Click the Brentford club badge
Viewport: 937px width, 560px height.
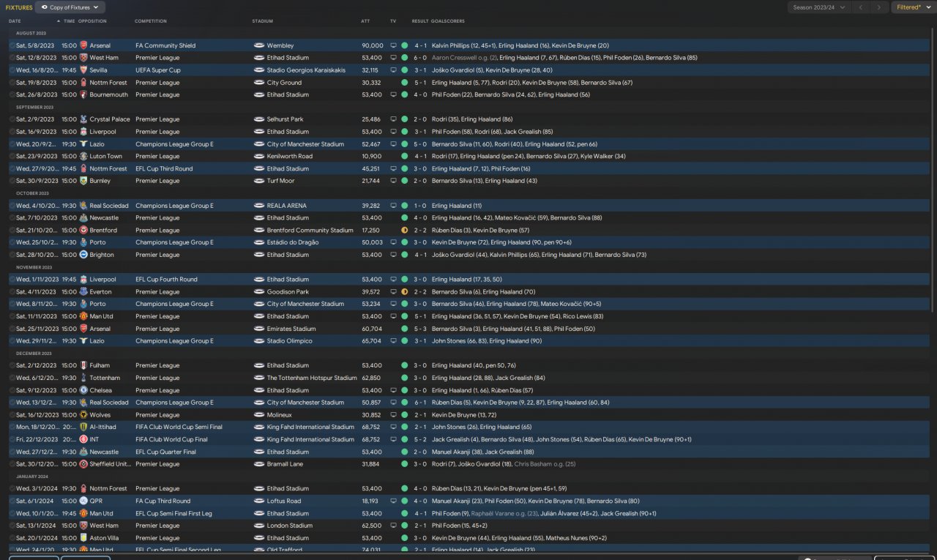click(x=83, y=230)
